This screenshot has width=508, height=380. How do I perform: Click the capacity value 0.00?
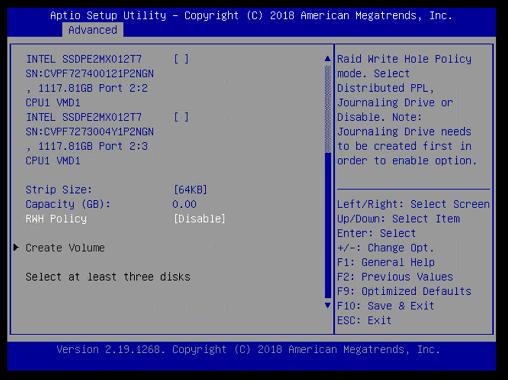(184, 204)
